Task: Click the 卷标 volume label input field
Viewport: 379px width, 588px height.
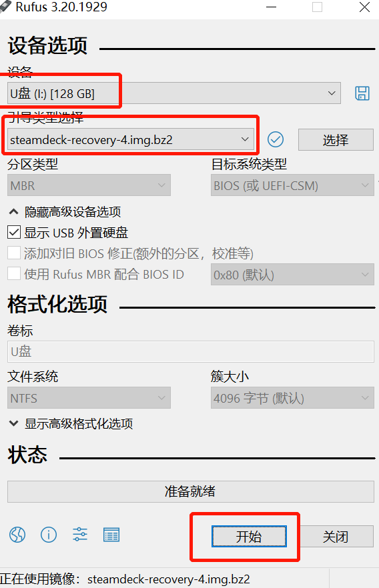Action: [191, 351]
